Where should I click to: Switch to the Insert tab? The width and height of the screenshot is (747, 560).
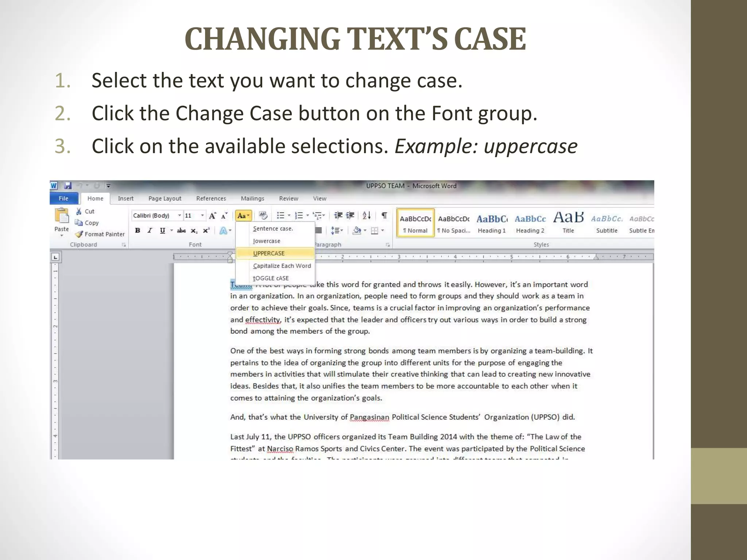point(125,198)
